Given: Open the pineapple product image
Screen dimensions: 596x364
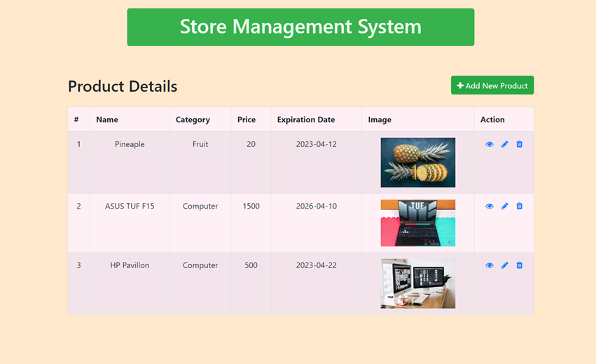Looking at the screenshot, I should pos(417,162).
